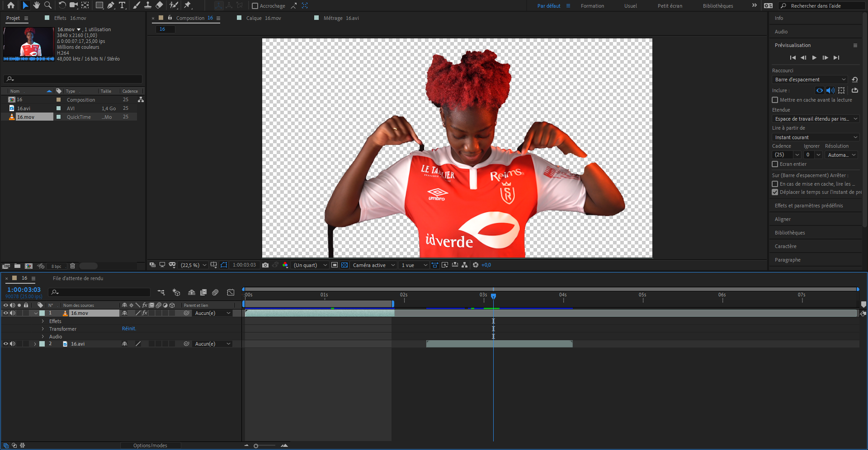Hide the 16.avi layer with eye icon
Viewport: 868px width, 450px height.
(6, 344)
